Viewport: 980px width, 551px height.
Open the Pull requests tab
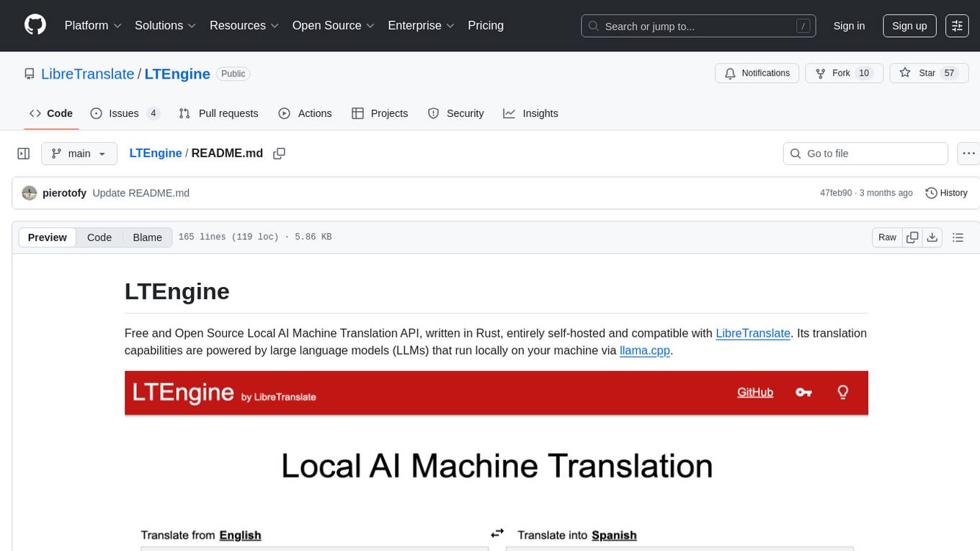point(218,113)
